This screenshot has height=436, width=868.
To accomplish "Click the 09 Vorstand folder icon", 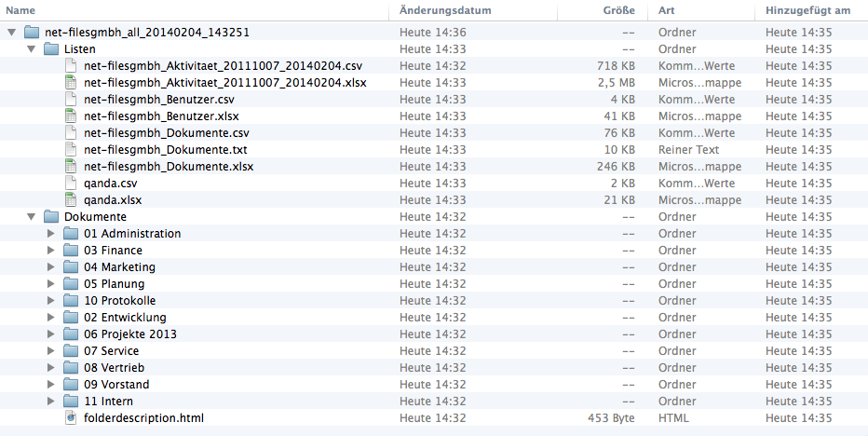I will tap(71, 385).
